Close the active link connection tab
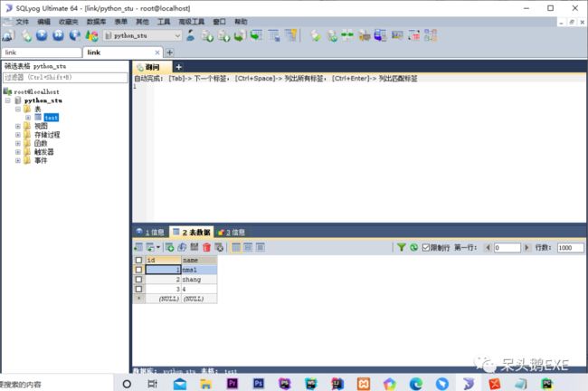 coord(157,52)
